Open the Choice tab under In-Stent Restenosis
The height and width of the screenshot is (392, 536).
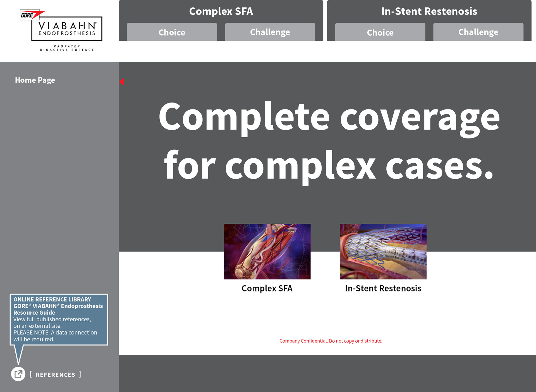(380, 32)
